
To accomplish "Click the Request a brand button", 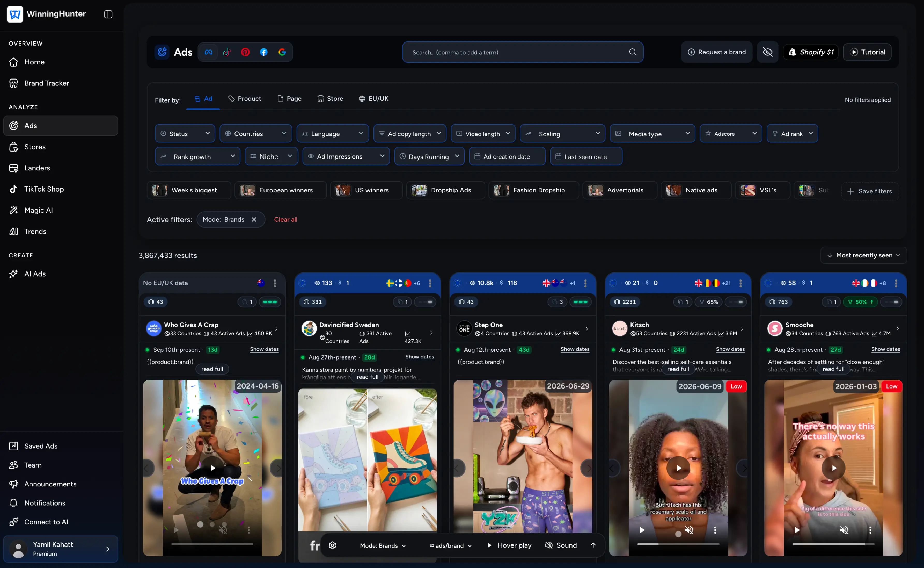I will 716,52.
